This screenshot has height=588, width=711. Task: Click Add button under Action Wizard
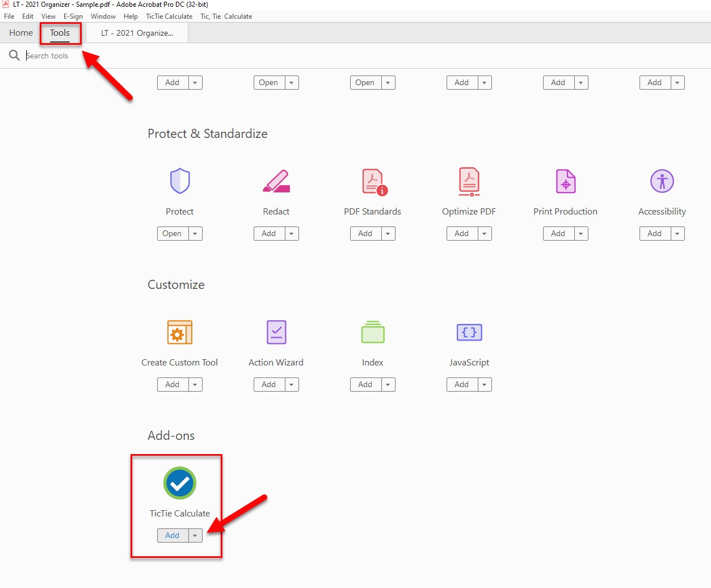pyautogui.click(x=269, y=385)
